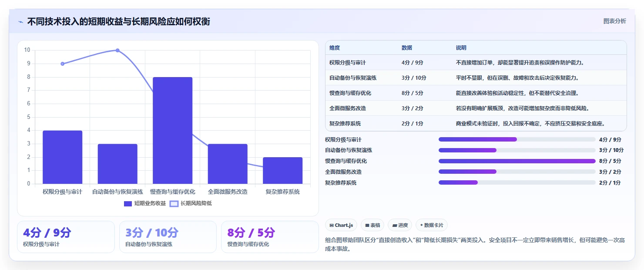Screen dimensions: 644x270
Task: Click the line point at value 9
Action: click(x=62, y=64)
